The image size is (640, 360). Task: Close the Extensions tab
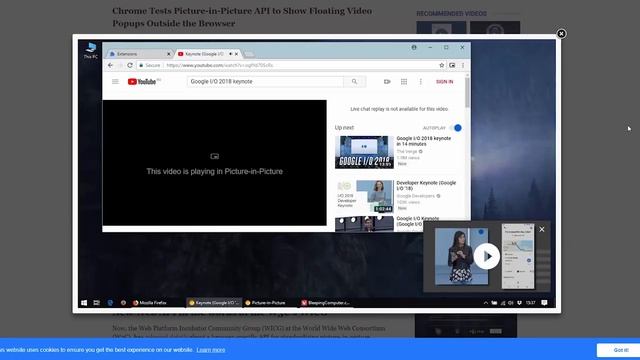click(x=169, y=54)
